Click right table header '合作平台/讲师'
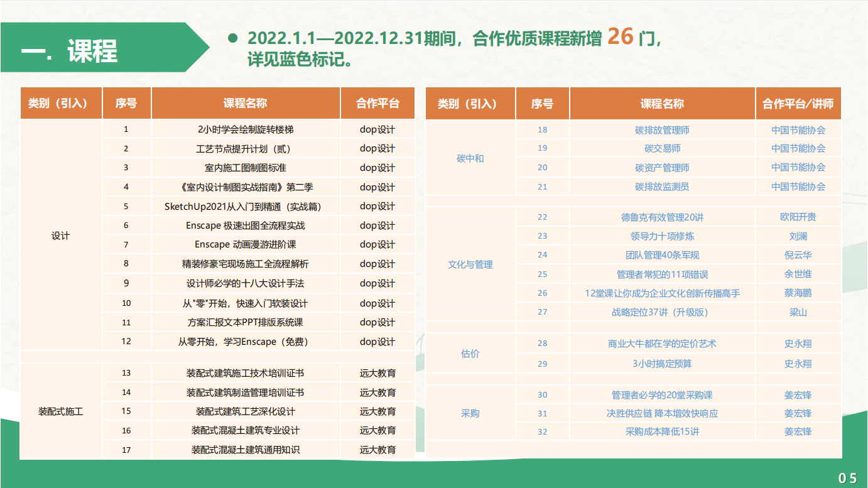Image resolution: width=868 pixels, height=488 pixels. pos(798,104)
